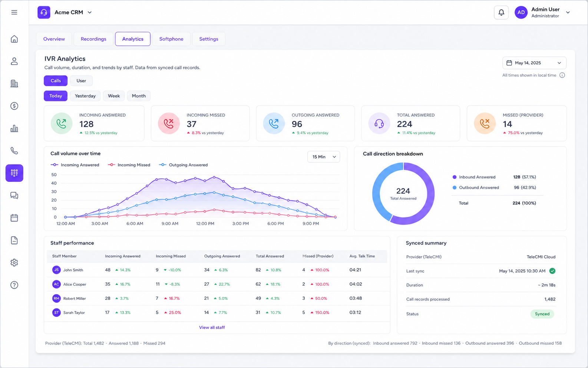Select the Today range

(x=56, y=96)
